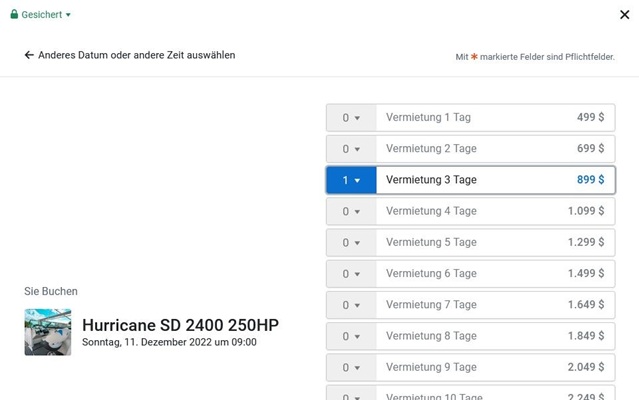The width and height of the screenshot is (639, 400).
Task: Expand quantity selector for Vermietung 4 Tage
Action: 351,212
